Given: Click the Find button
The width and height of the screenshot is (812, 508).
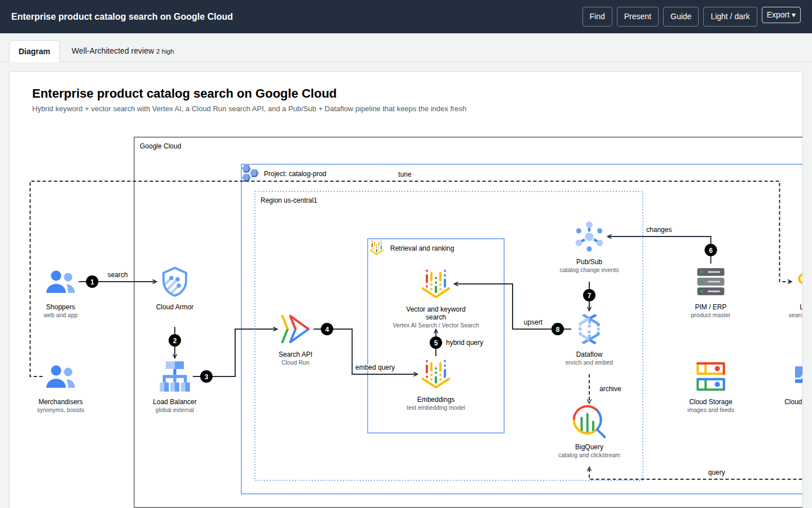Looking at the screenshot, I should 597,16.
